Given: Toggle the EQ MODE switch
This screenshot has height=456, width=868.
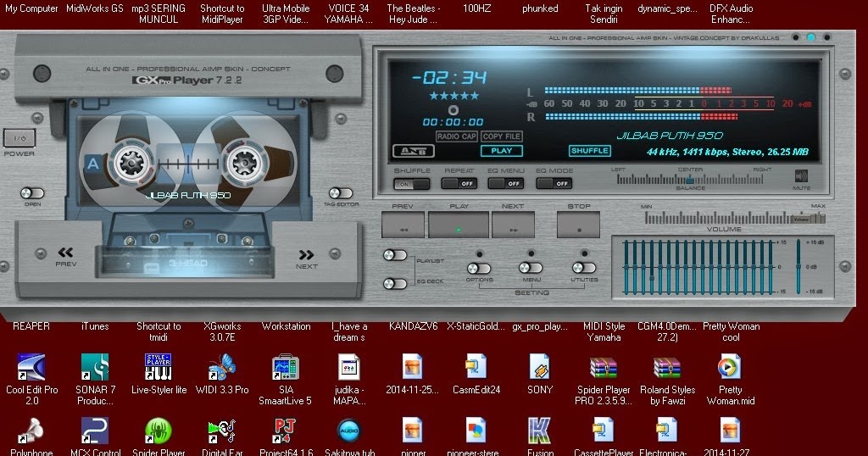Looking at the screenshot, I should tap(554, 184).
